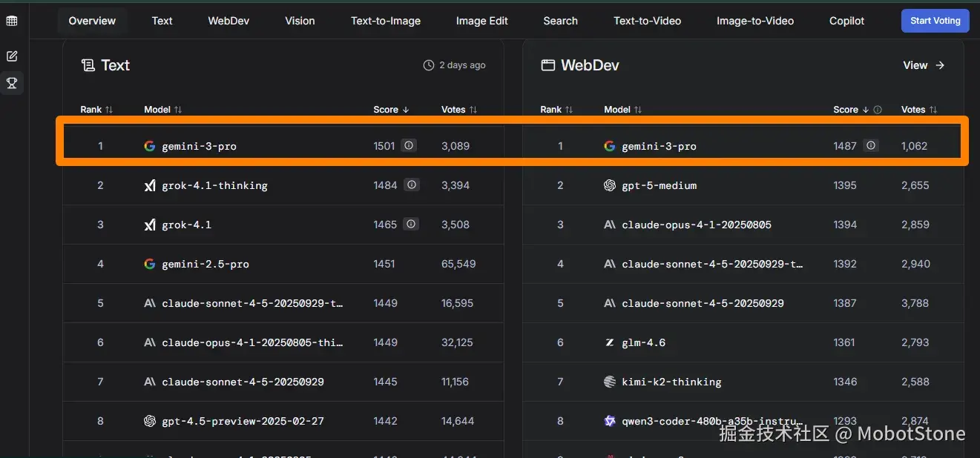Screen dimensions: 980x458
Task: Sort WebDev table by Score
Action: pyautogui.click(x=851, y=110)
